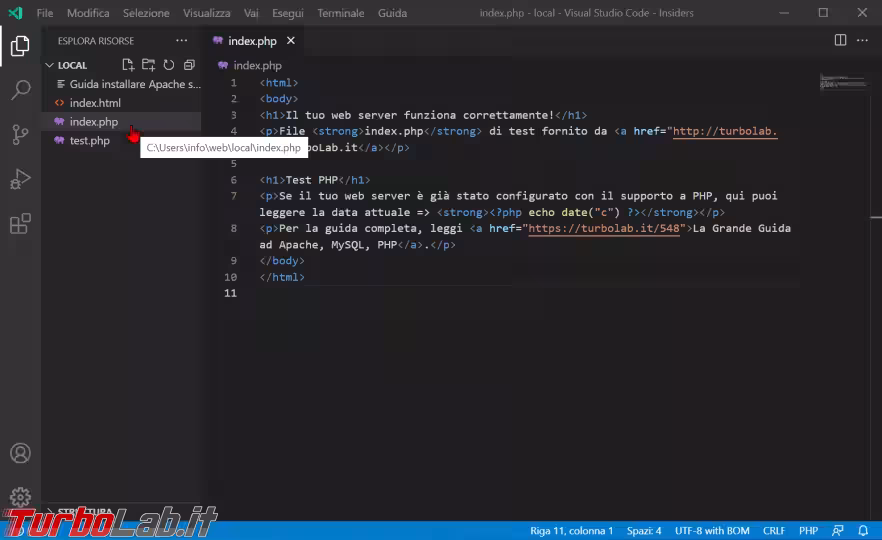Open the Terminale menu
The height and width of the screenshot is (540, 882).
point(340,13)
